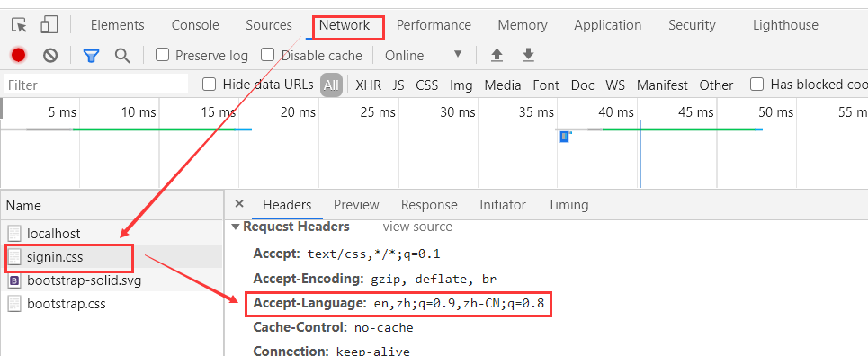
Task: Toggle the device toolbar icon
Action: click(49, 25)
